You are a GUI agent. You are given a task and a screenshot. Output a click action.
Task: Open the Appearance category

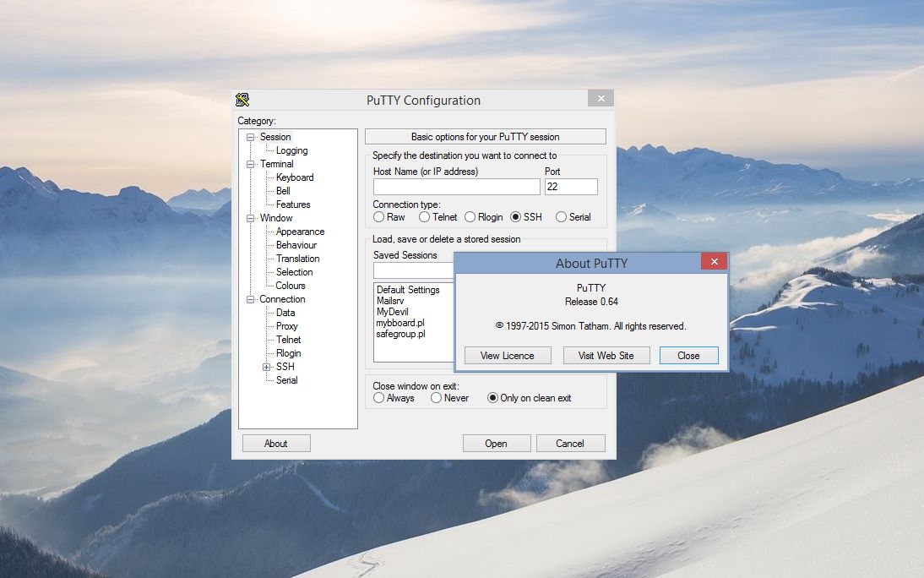(x=300, y=232)
